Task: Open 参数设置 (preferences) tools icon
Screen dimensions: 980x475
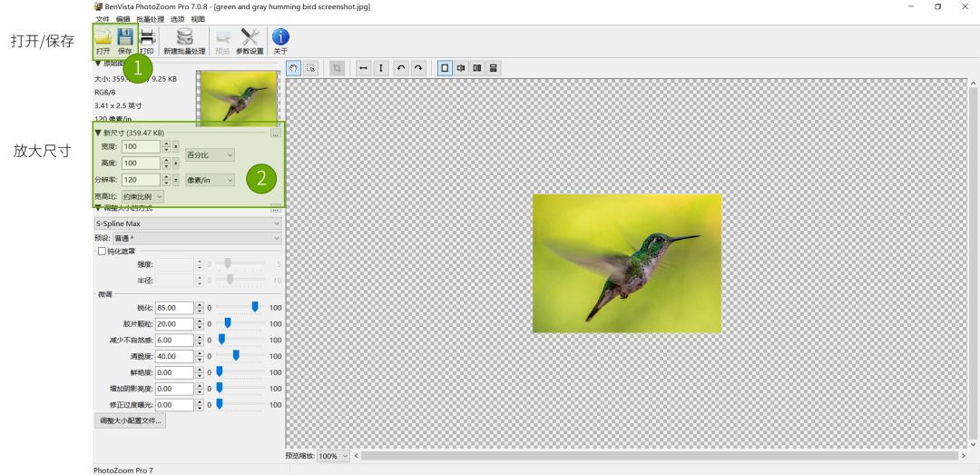Action: (x=250, y=39)
